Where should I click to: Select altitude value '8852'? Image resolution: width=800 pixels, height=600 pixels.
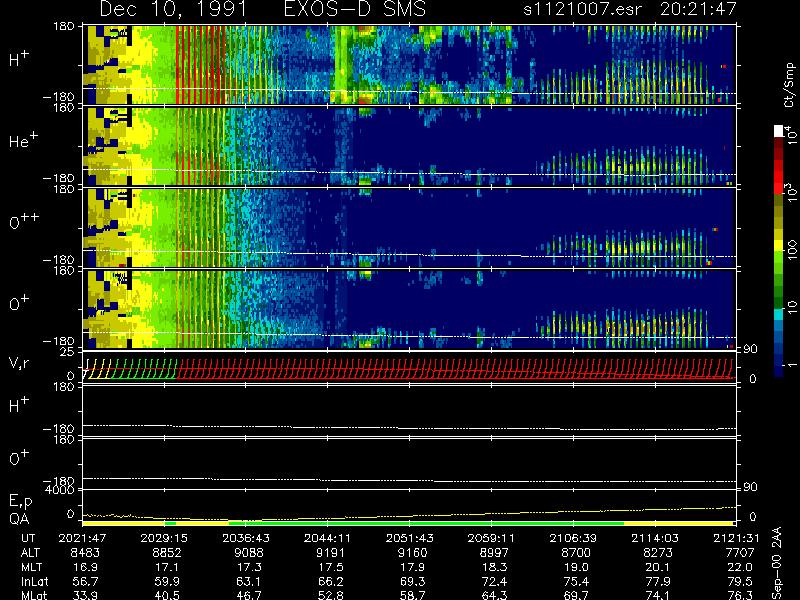(x=167, y=553)
